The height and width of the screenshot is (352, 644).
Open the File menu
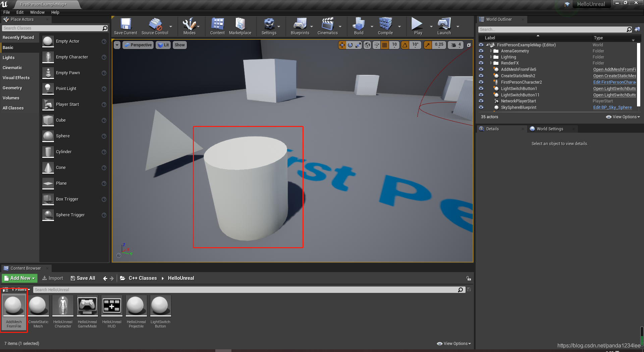point(6,12)
